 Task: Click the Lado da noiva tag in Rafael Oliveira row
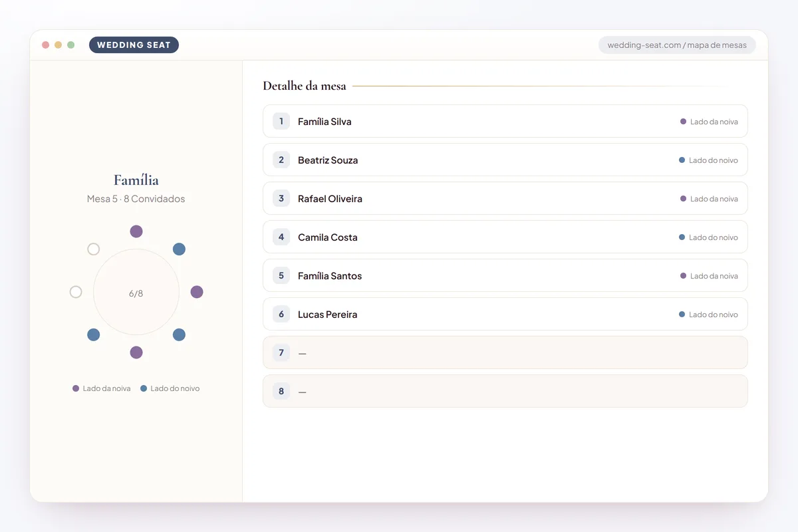click(x=709, y=199)
